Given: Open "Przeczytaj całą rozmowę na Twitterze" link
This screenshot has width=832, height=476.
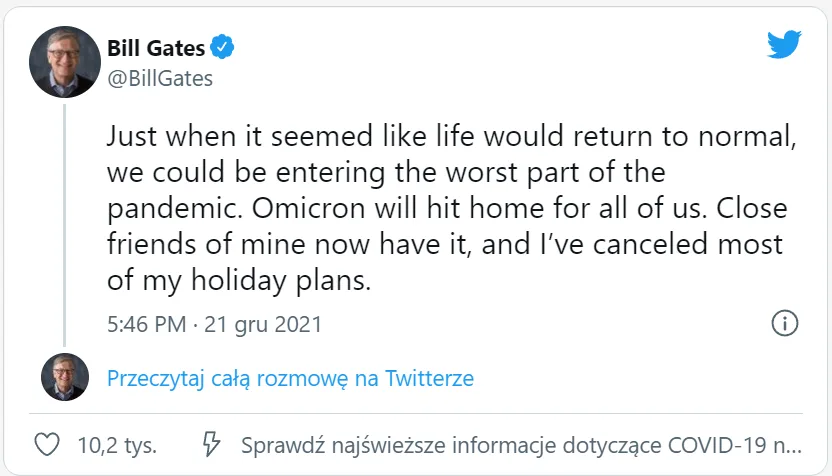Looking at the screenshot, I should 290,379.
